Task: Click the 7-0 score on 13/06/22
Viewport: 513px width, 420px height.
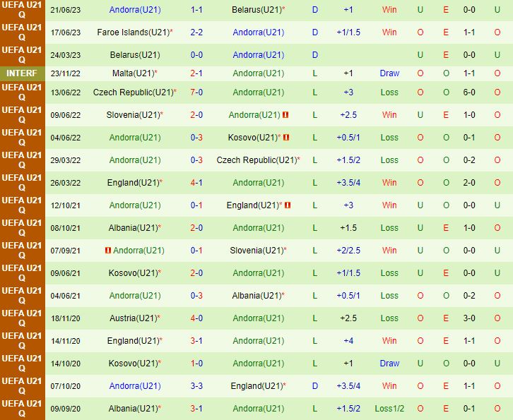Action: pyautogui.click(x=196, y=92)
